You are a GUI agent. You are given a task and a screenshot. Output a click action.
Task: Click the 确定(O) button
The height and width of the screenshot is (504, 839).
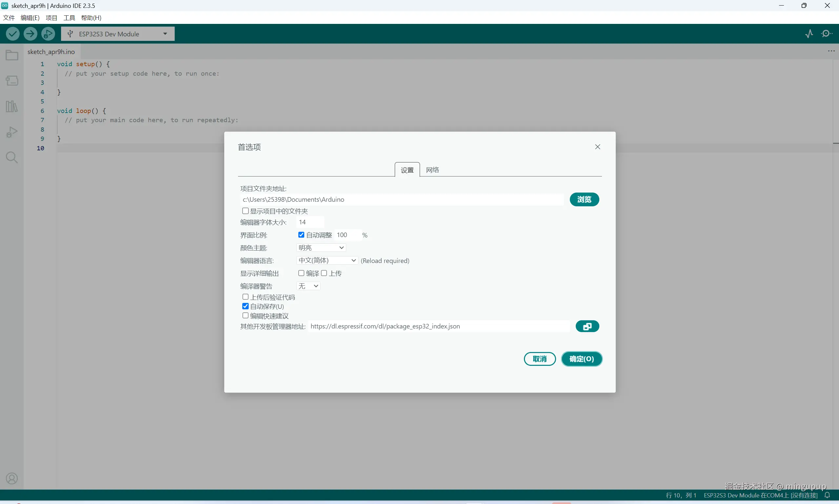[x=581, y=359]
